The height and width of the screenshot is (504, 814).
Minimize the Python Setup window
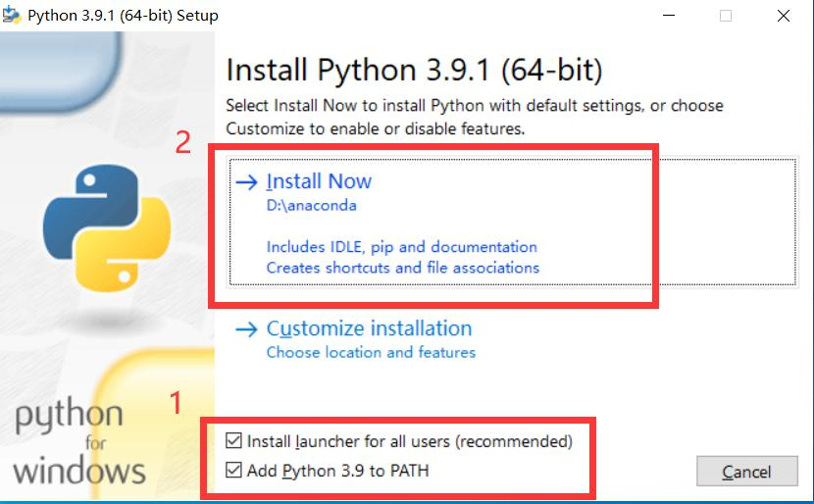tap(669, 16)
